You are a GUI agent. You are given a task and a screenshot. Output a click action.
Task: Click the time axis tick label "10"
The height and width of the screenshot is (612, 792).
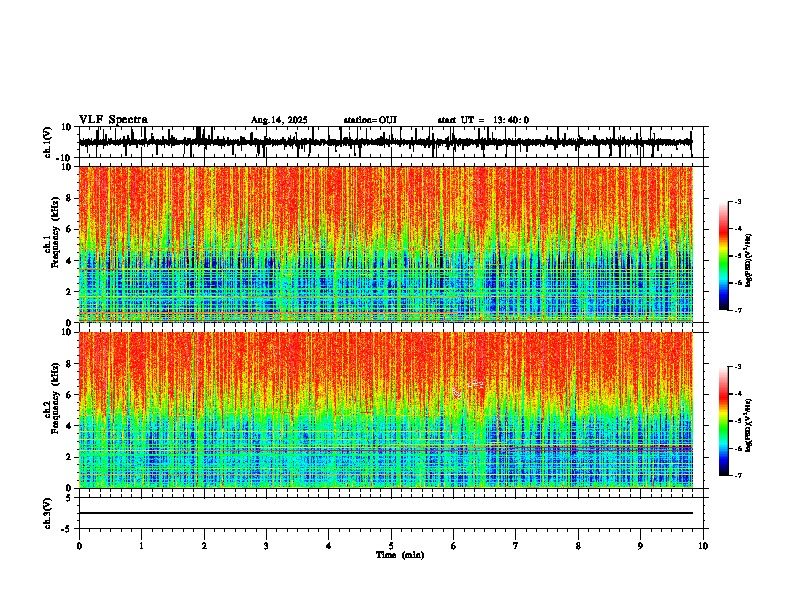tap(703, 546)
